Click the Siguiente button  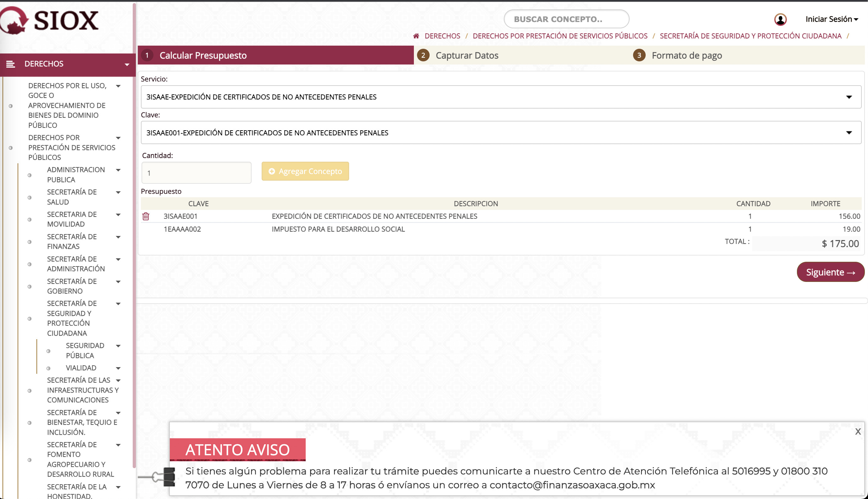tap(830, 272)
